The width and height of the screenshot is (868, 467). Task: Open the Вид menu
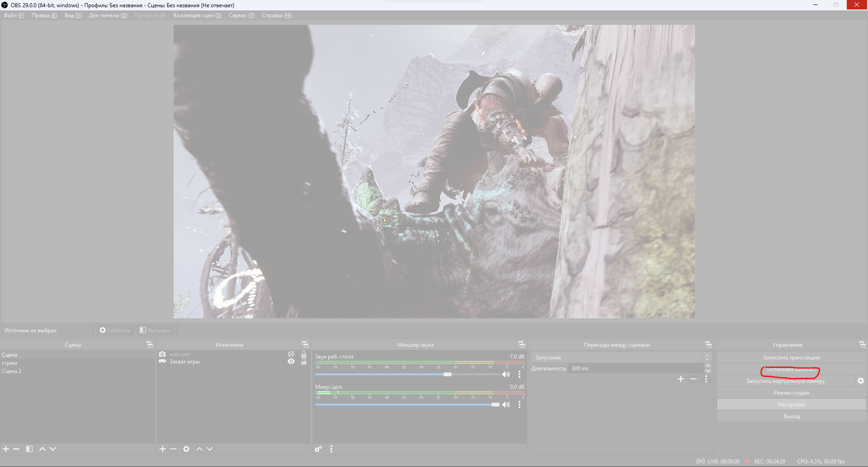pos(73,15)
